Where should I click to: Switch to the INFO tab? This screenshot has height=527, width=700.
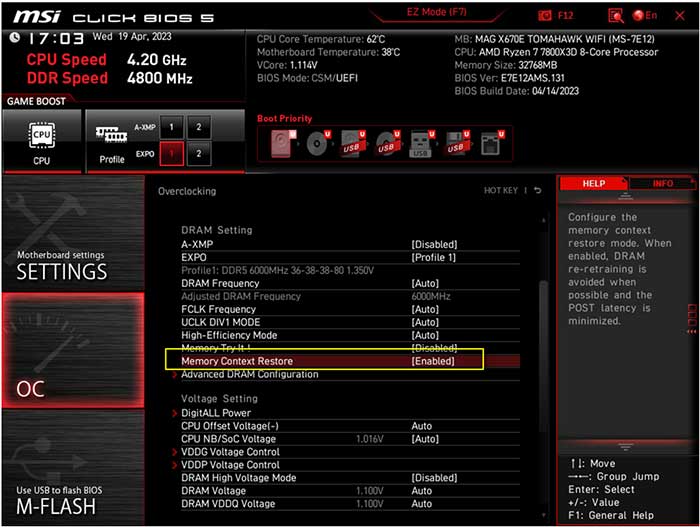[x=662, y=184]
